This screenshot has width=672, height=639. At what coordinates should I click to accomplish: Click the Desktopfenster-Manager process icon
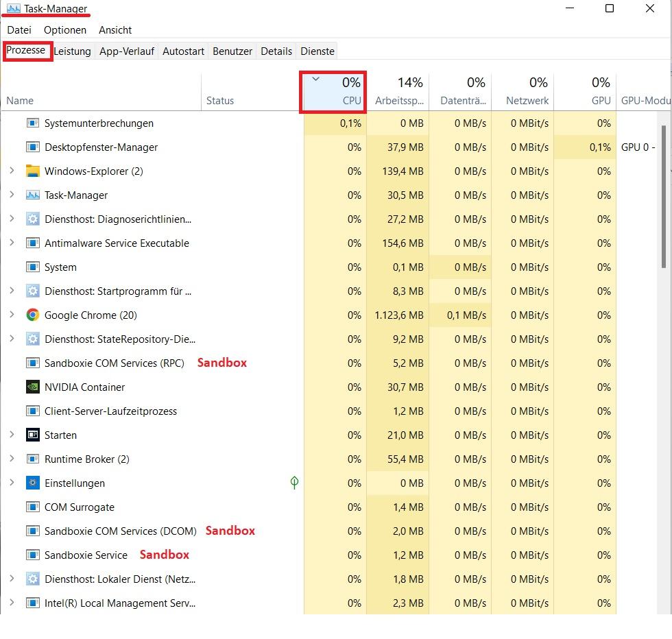pyautogui.click(x=33, y=147)
